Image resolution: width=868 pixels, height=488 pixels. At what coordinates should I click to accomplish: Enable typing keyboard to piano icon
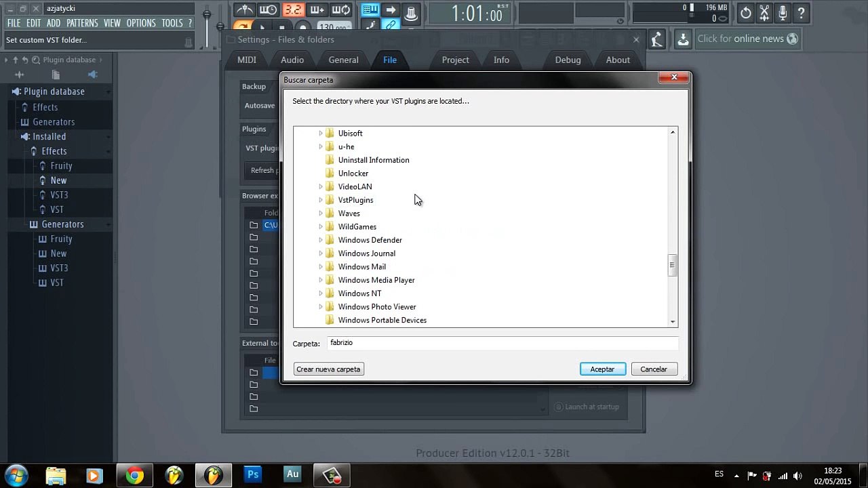(370, 10)
